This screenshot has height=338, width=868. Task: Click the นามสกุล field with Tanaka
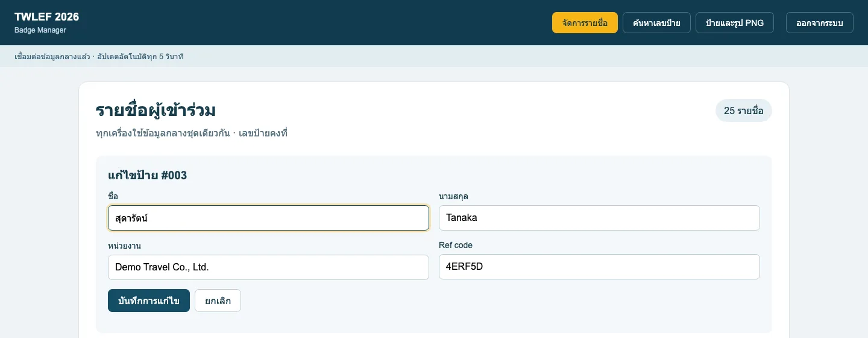[x=599, y=218]
